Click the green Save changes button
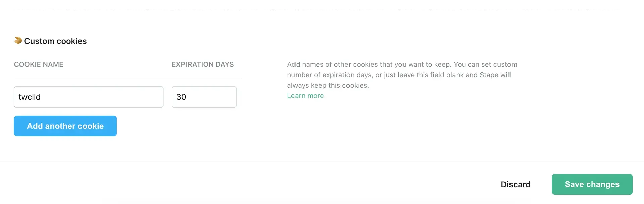 [x=592, y=184]
